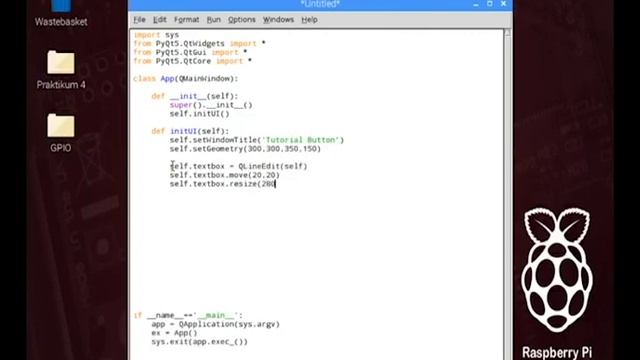
Task: Open the Format menu
Action: pos(187,20)
